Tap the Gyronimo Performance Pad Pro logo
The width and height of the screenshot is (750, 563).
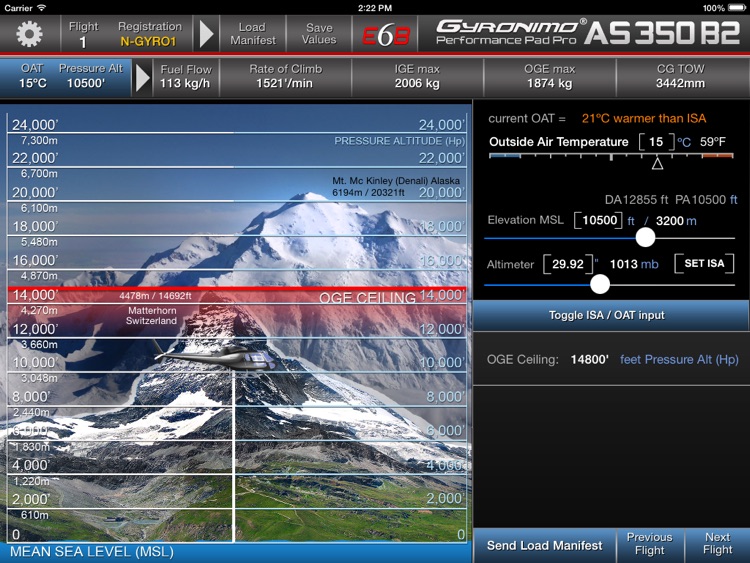509,33
